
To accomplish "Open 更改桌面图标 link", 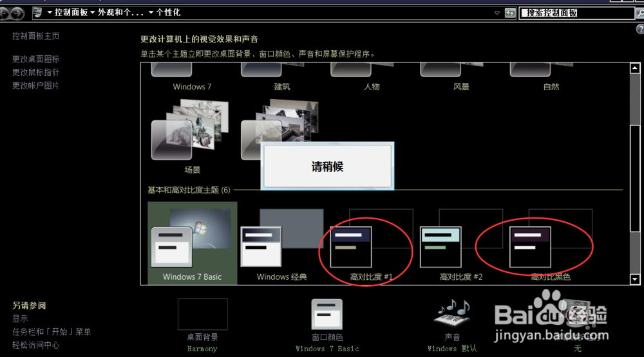I will 35,59.
